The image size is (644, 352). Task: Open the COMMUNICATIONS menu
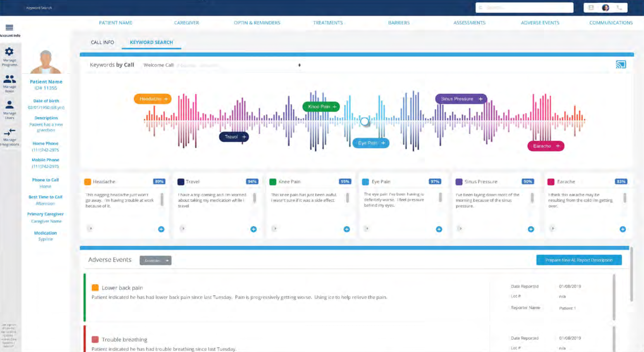tap(611, 23)
